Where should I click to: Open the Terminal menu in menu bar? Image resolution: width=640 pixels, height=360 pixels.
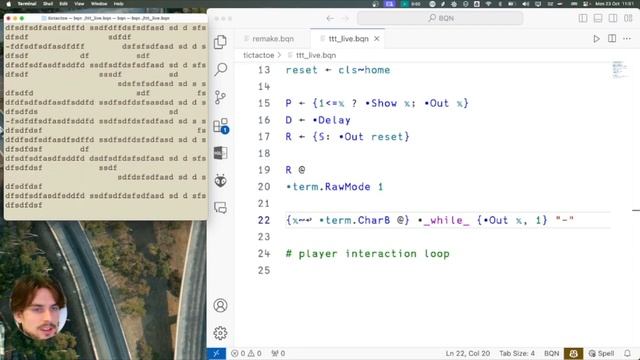coord(27,4)
